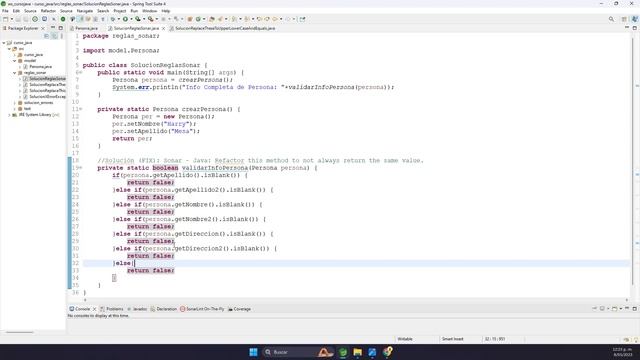The image size is (640, 360).
Task: Collapse the src folder node
Action: (9, 49)
